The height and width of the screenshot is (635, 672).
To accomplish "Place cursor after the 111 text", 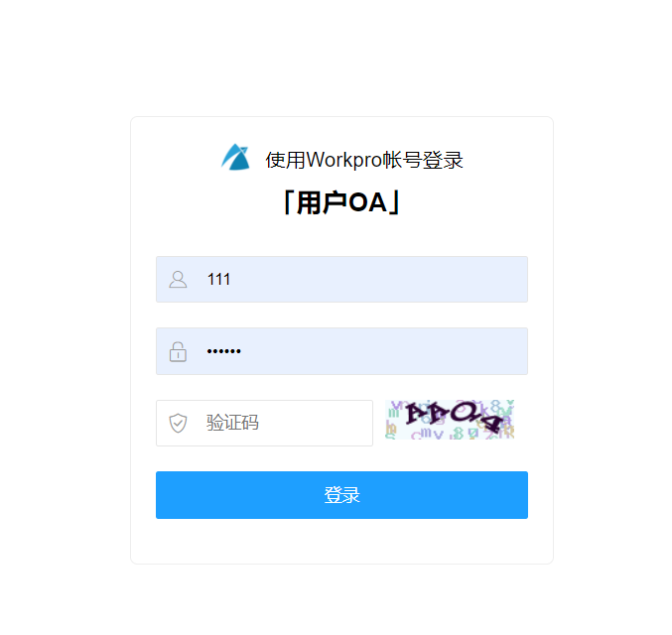I will coord(231,280).
